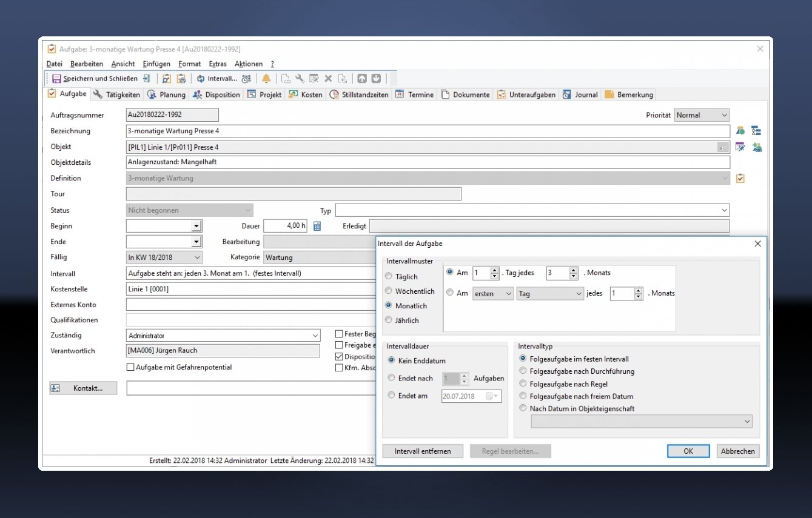Open the Intervall toolbar item
This screenshot has width=812, height=518.
click(x=216, y=79)
